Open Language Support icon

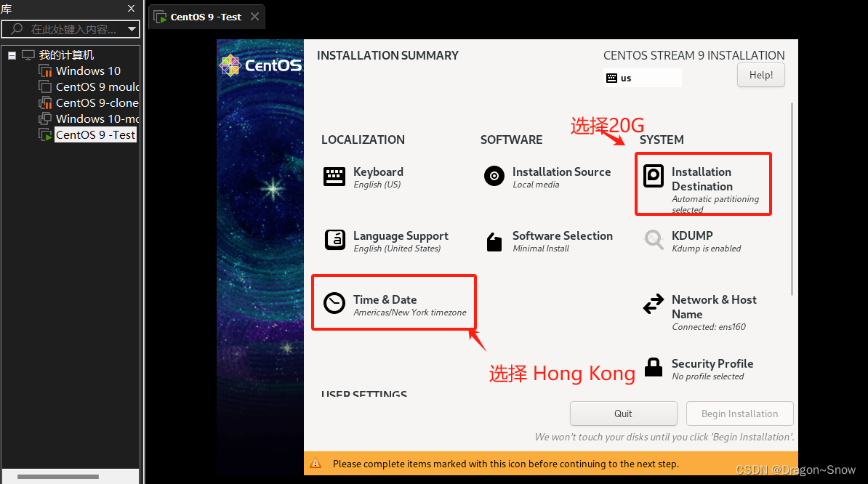coord(335,240)
